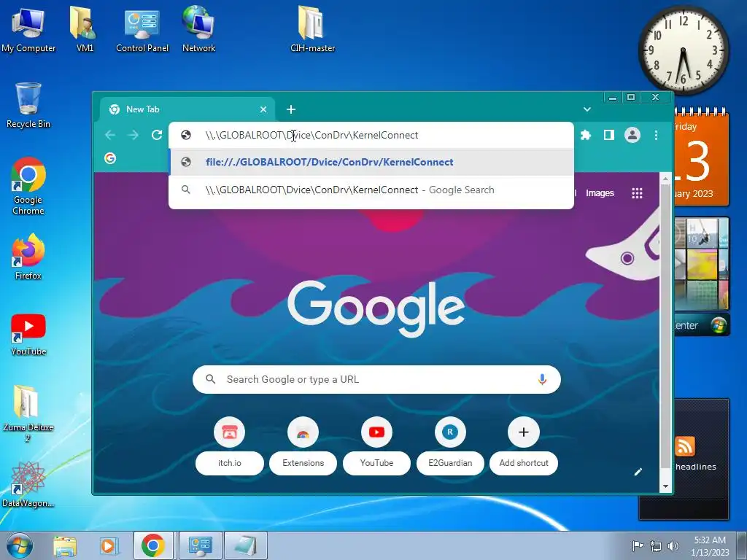747x560 pixels.
Task: Close the New Tab tab
Action: pyautogui.click(x=263, y=109)
